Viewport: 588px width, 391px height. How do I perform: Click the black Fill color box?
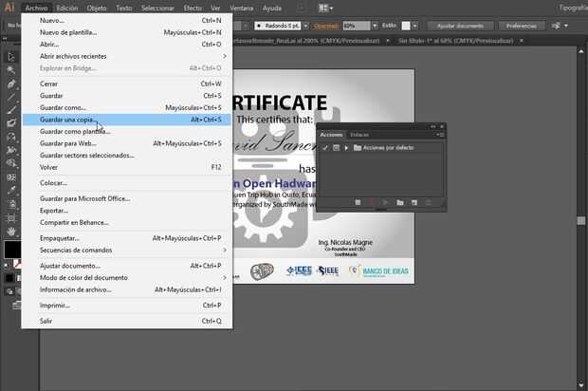(x=11, y=250)
